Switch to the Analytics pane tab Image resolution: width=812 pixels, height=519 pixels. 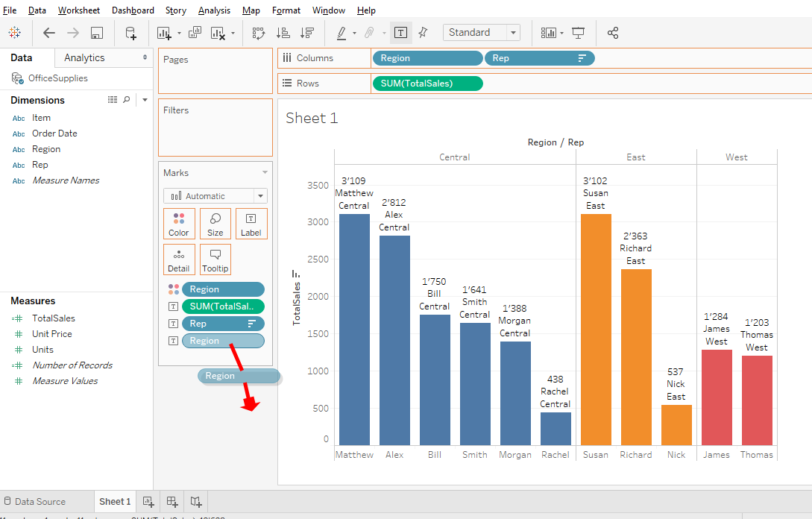(84, 57)
